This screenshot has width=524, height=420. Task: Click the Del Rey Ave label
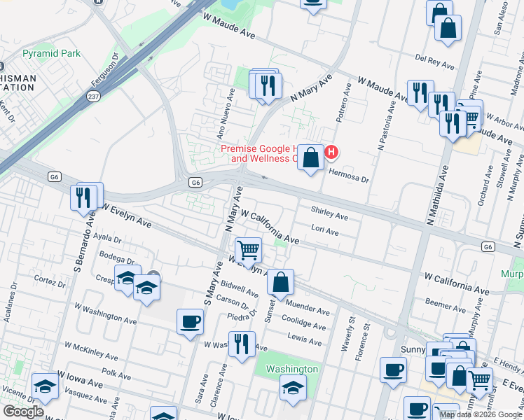click(434, 62)
